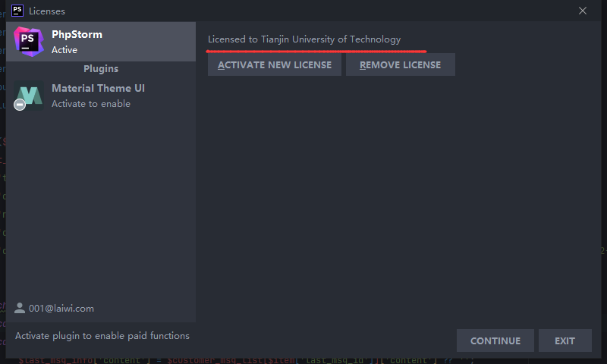Image resolution: width=607 pixels, height=364 pixels.
Task: Click the "Active" status under PhpStorm
Action: click(x=64, y=50)
